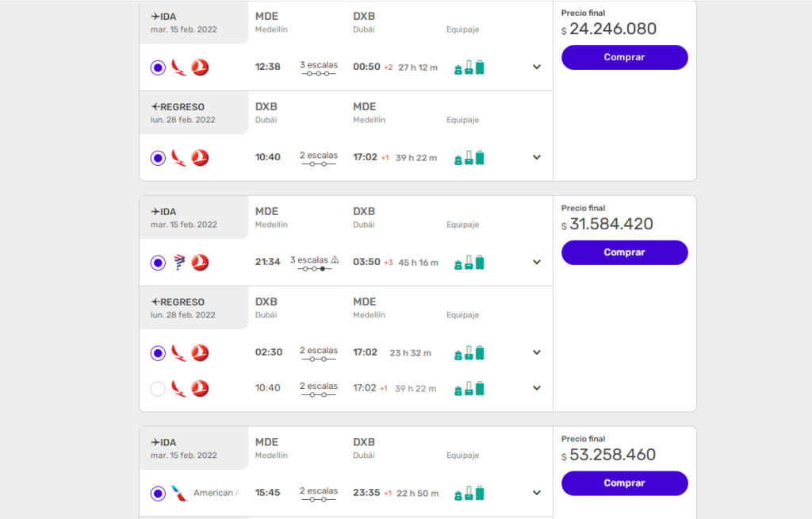Click Turkish Airlines logo on 12:38 flight

pos(200,67)
